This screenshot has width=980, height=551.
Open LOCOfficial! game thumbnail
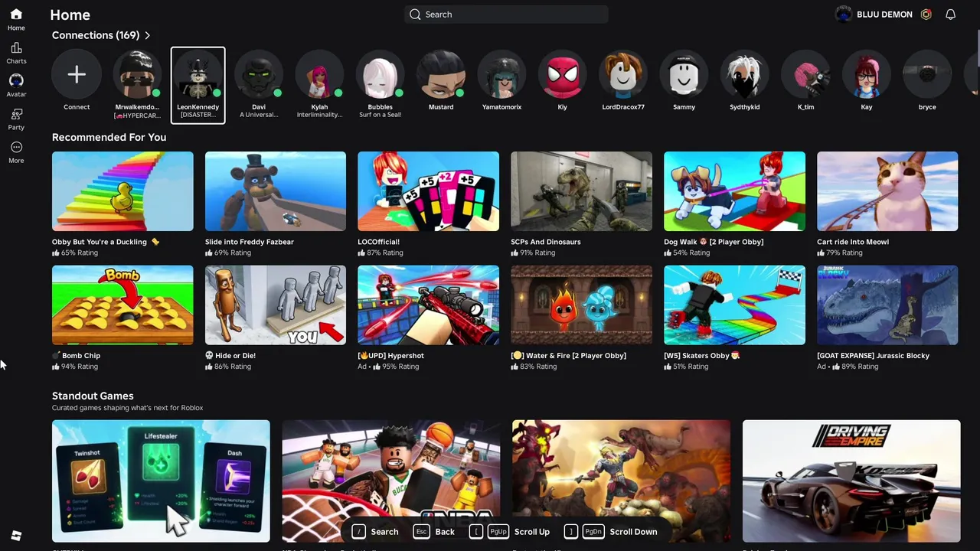428,191
